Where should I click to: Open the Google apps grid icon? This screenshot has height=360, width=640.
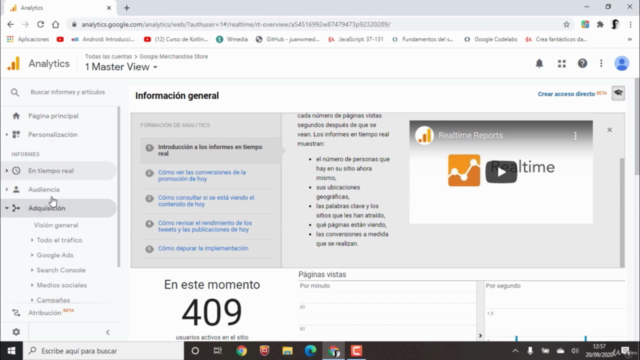[562, 63]
